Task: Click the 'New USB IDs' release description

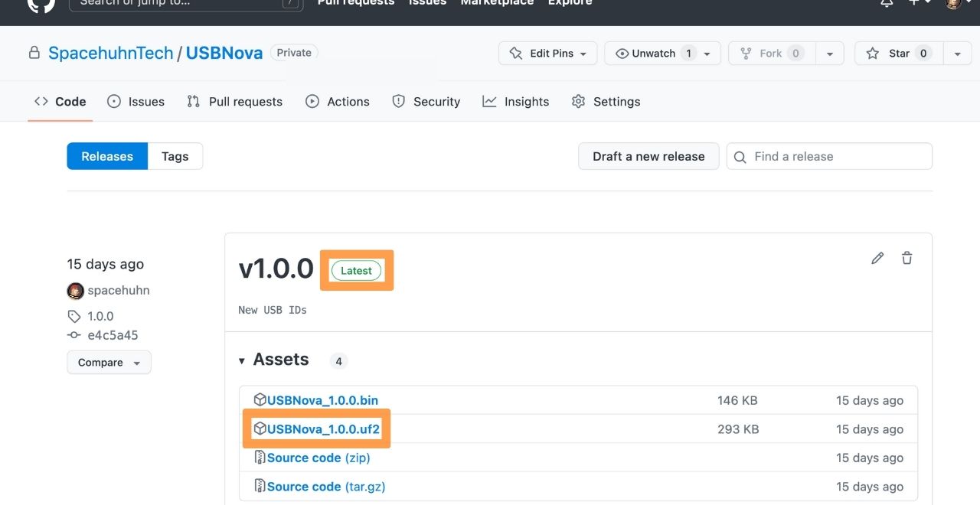Action: pyautogui.click(x=273, y=310)
